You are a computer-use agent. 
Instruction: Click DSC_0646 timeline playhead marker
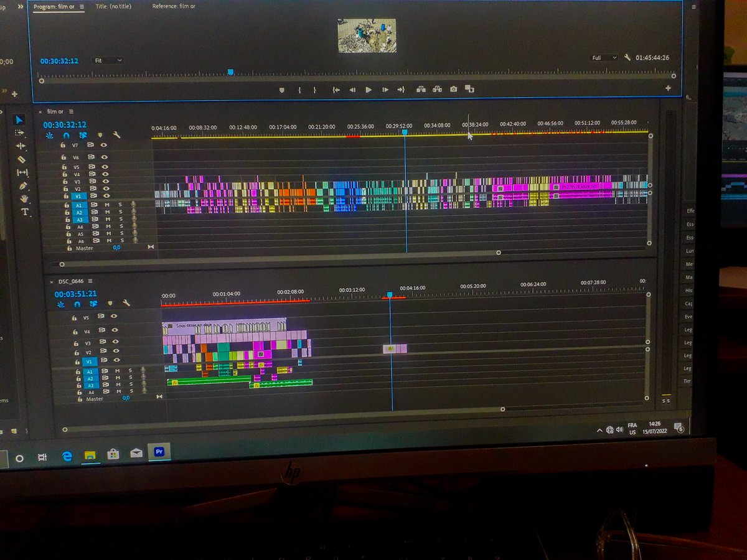(x=390, y=296)
